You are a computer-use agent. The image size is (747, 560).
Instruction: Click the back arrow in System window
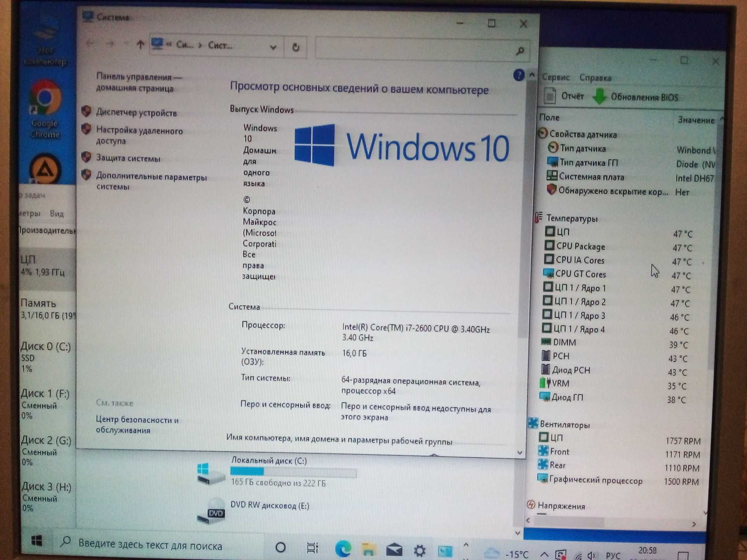90,44
